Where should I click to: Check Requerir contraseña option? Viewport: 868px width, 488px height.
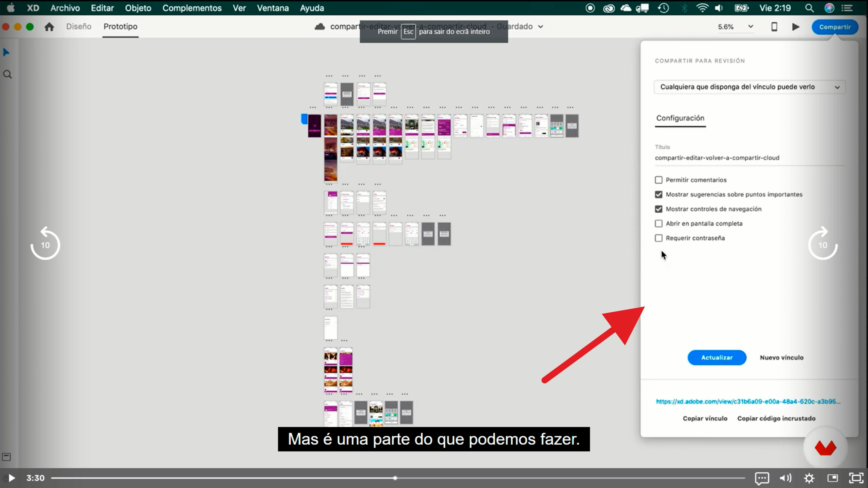click(658, 238)
